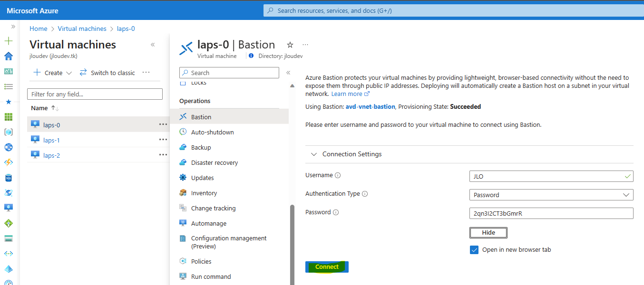Focus the Search resources, services, and docs box
Viewport: 644px width, 285px height.
click(x=454, y=10)
